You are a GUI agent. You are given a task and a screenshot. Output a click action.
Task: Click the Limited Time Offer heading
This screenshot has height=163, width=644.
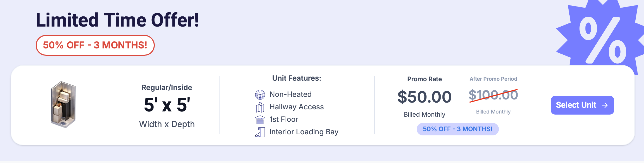click(x=117, y=20)
